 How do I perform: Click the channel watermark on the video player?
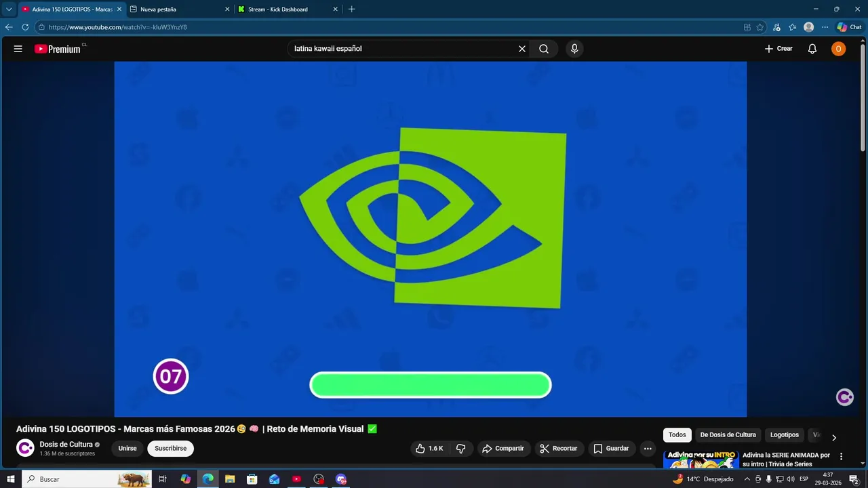[844, 397]
